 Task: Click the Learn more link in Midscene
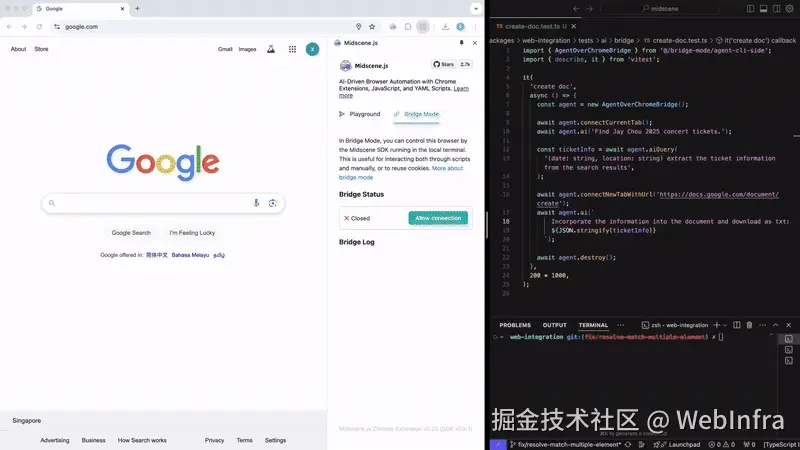click(x=404, y=92)
